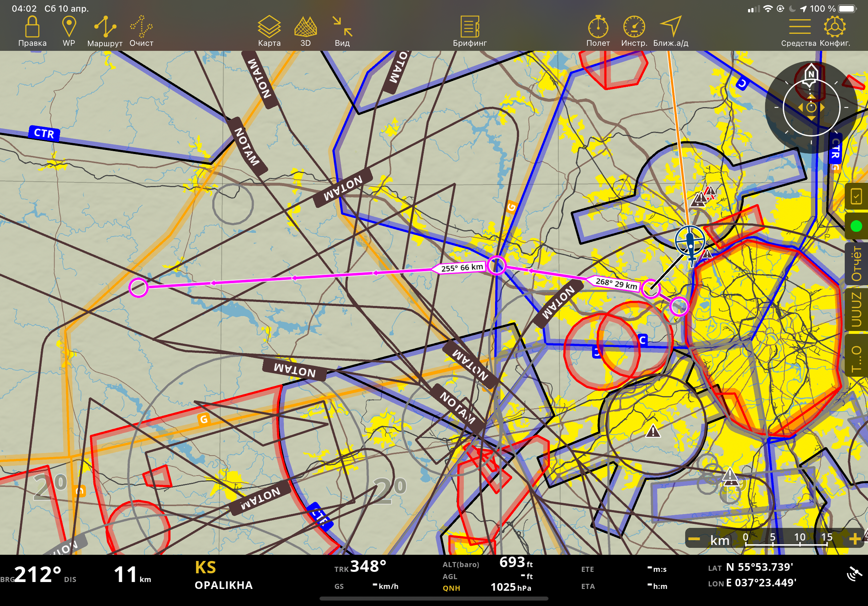The image size is (868, 606).
Task: Zoom in with the plus button
Action: click(855, 539)
